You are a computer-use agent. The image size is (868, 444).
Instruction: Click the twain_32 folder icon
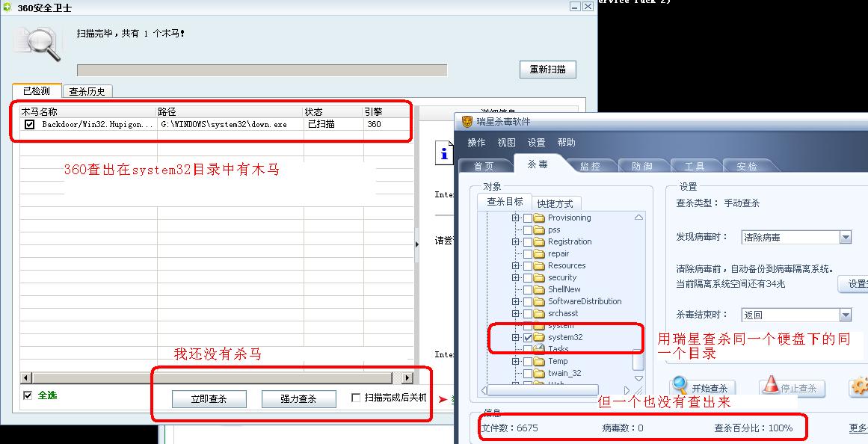[x=539, y=373]
